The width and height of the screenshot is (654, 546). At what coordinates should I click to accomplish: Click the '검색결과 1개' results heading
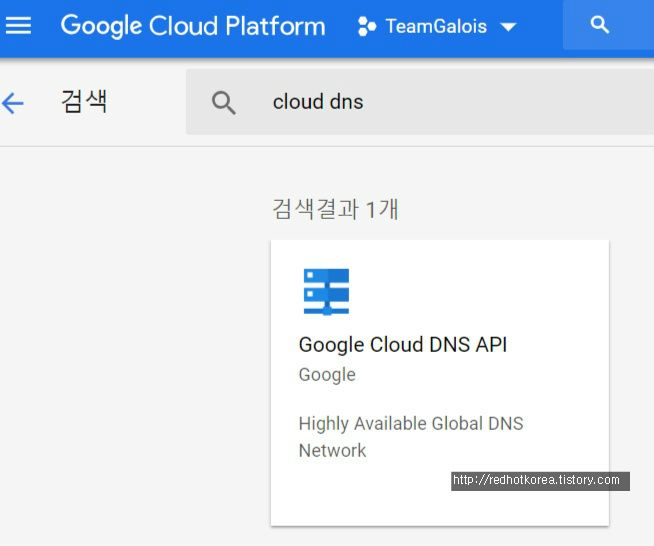[335, 209]
